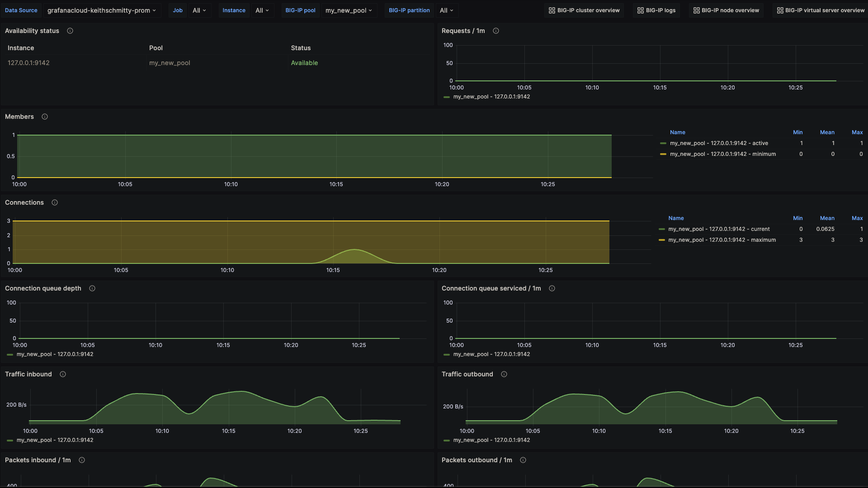Click the info icon on Traffic outbound panel
Screen dimensions: 868x488
pos(504,374)
